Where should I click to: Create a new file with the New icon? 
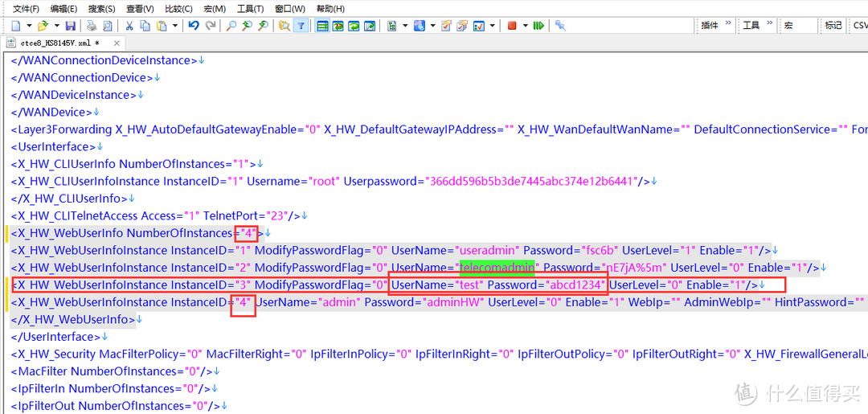pos(15,26)
